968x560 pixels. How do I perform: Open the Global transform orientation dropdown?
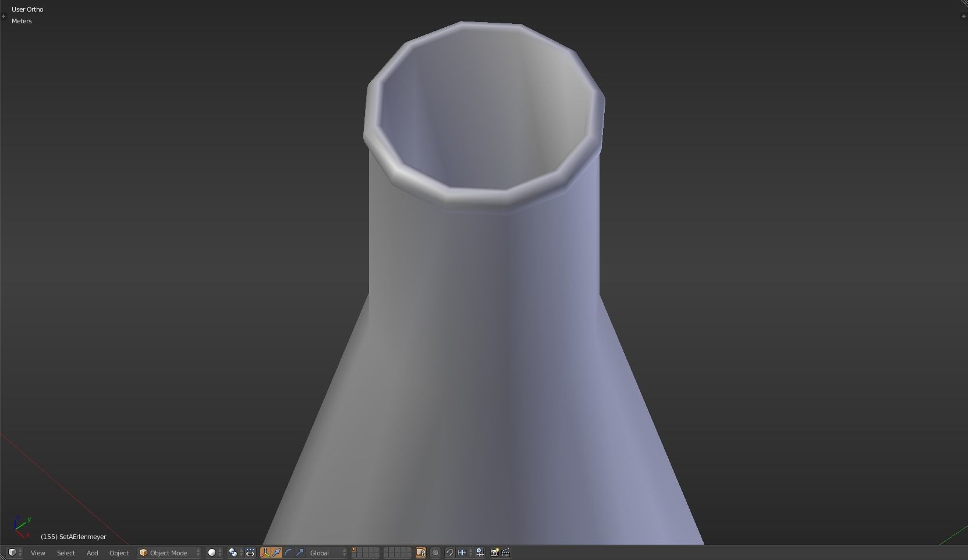click(328, 552)
